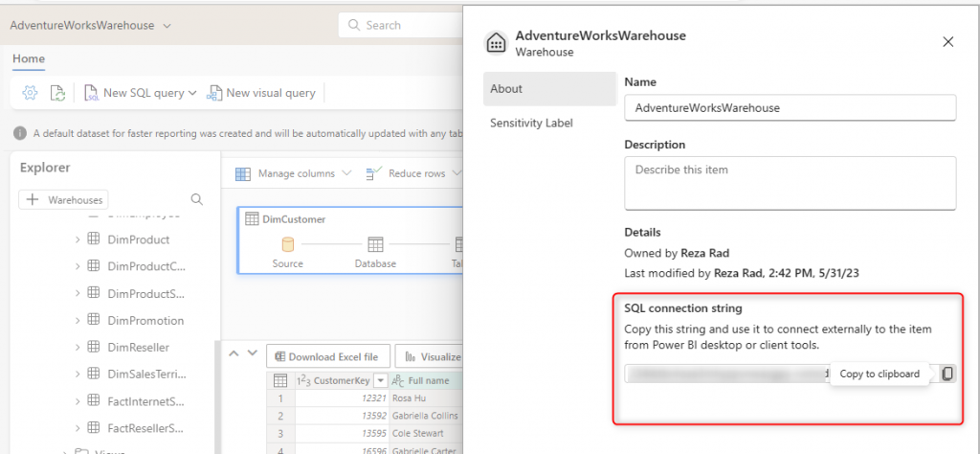
Task: Click into the Description text box
Action: click(790, 182)
